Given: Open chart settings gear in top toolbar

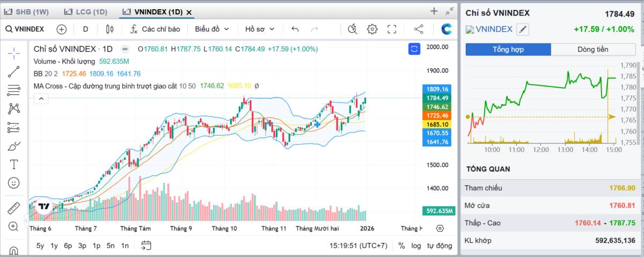Looking at the screenshot, I should 372,29.
